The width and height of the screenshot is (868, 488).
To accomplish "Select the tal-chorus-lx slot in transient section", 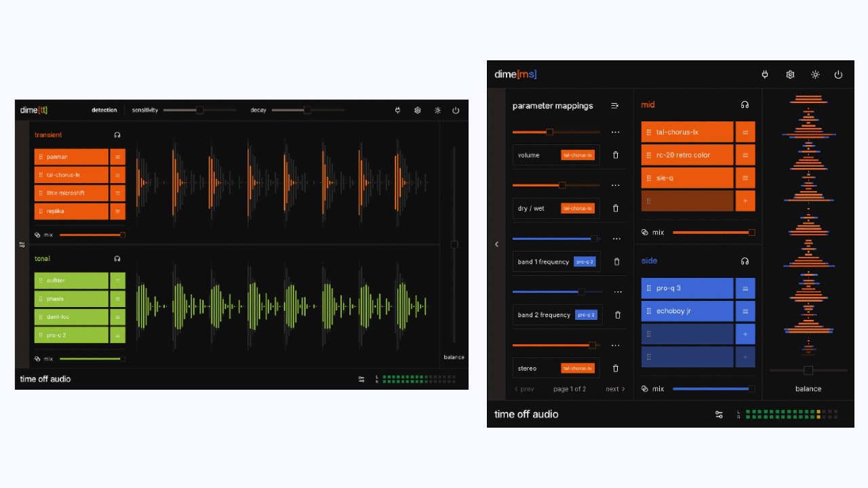I will coord(71,175).
